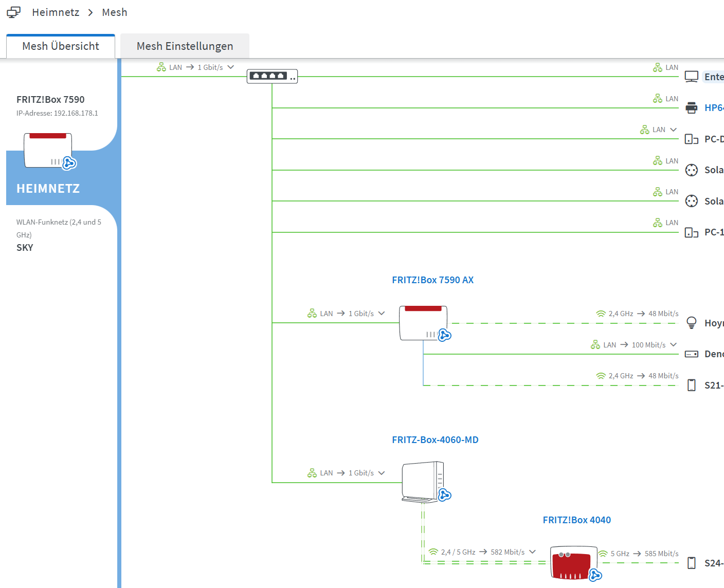Viewport: 724px width, 588px height.
Task: Click the FRITZ!Box 7590 AX router image
Action: pos(423,323)
